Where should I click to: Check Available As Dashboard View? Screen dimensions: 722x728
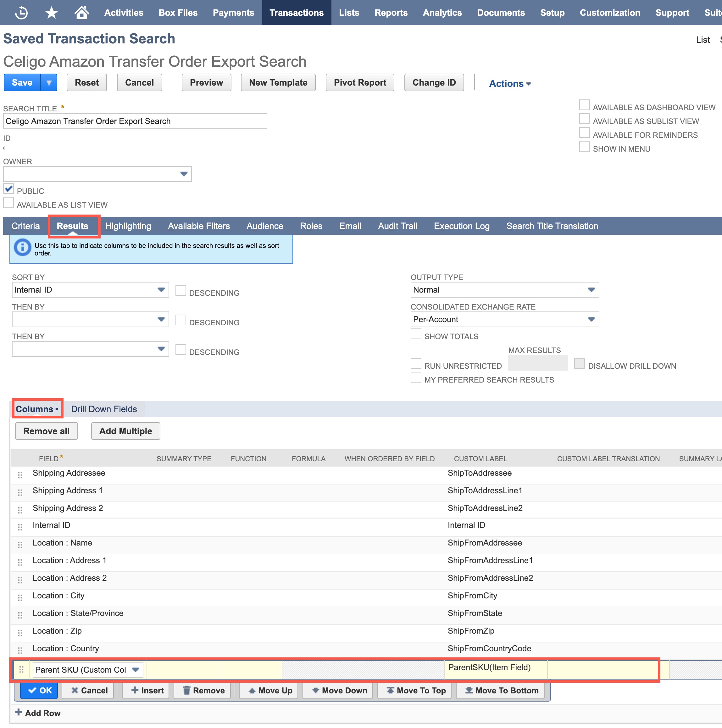[584, 105]
